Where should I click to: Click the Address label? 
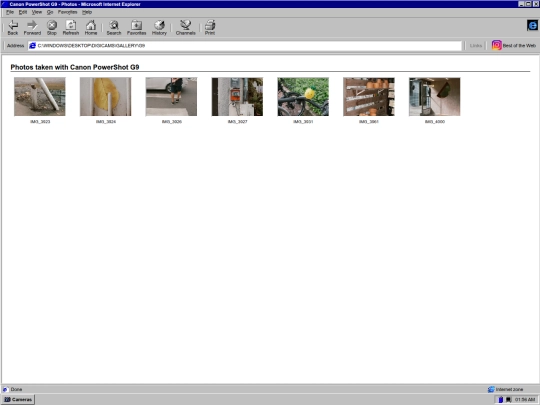coord(15,45)
